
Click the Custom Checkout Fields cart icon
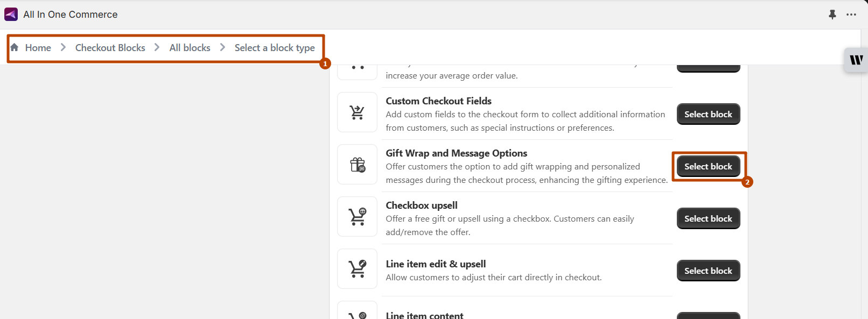click(x=357, y=112)
